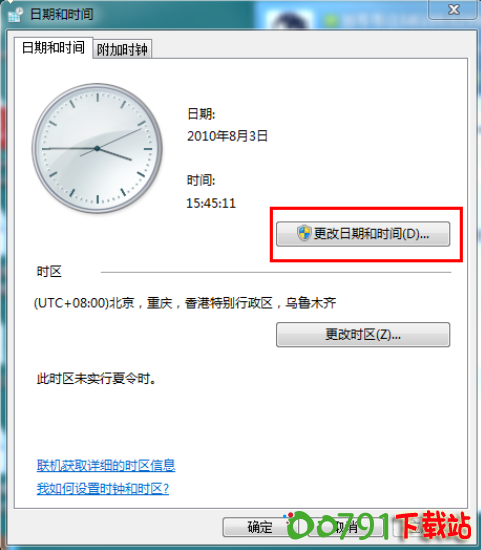
Task: Open the 更改日期和时间(D)... button
Action: [363, 234]
